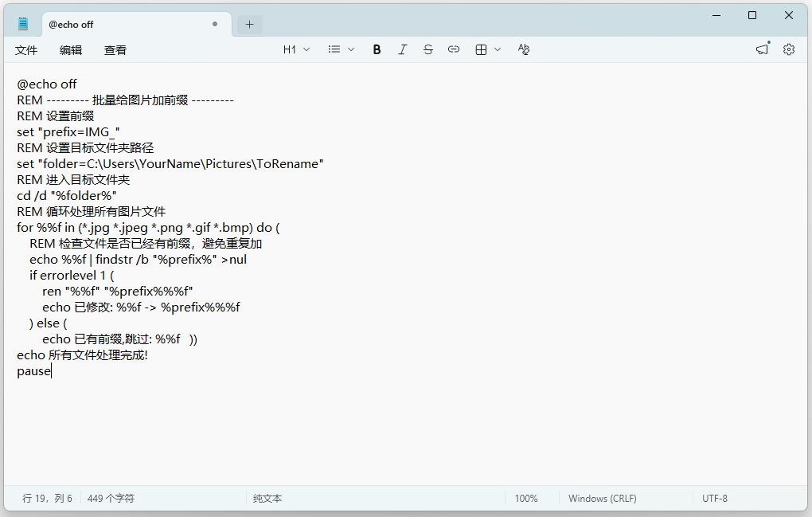The height and width of the screenshot is (517, 812).
Task: Toggle bold formatting
Action: coord(377,49)
